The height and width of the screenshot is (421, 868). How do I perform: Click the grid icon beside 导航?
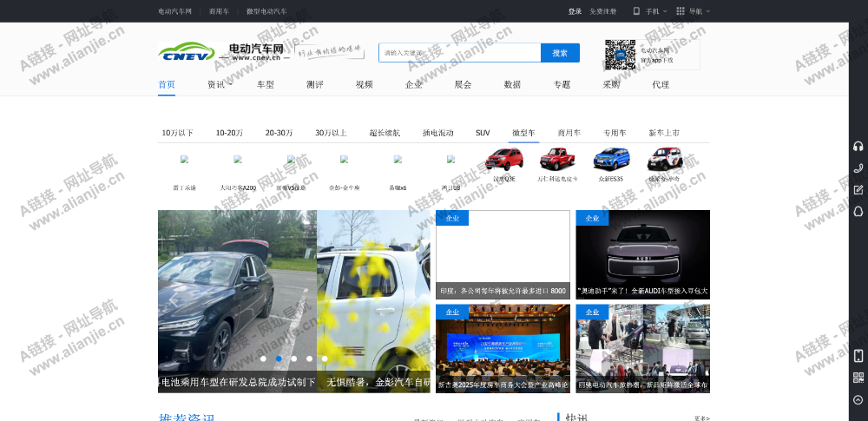tap(681, 11)
